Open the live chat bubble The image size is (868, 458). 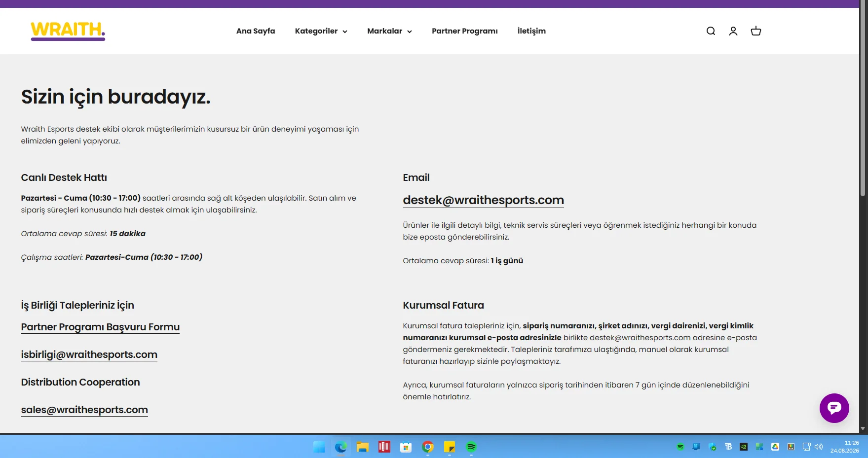[x=834, y=408]
